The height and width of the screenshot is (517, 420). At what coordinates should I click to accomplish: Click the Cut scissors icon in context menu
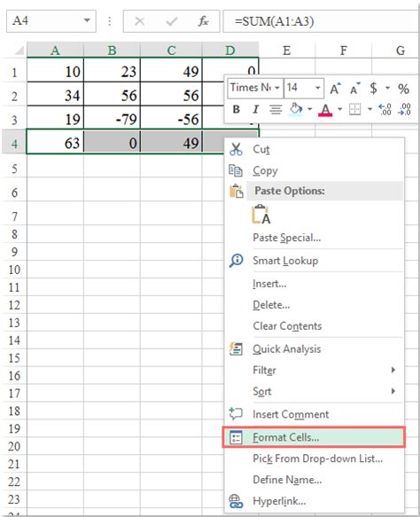click(236, 149)
